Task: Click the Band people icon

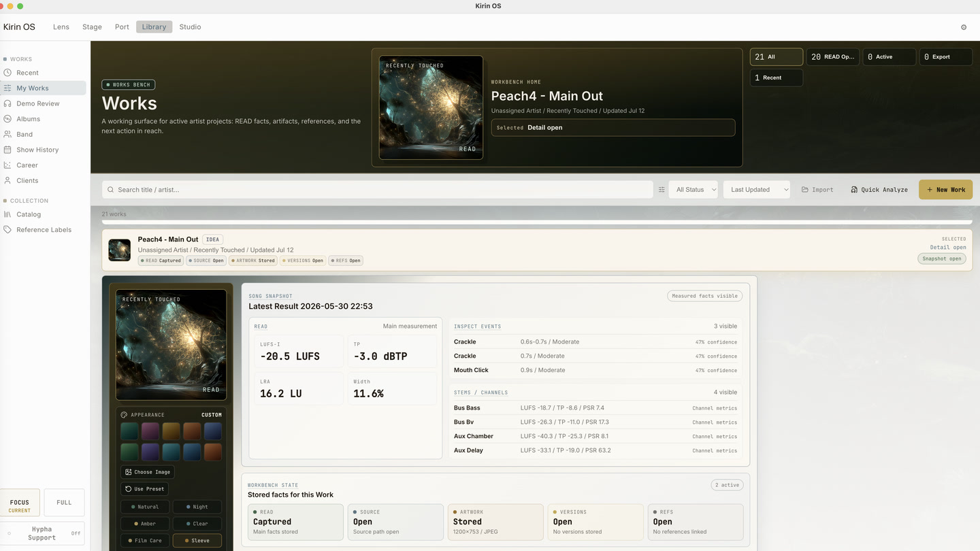Action: (x=7, y=134)
